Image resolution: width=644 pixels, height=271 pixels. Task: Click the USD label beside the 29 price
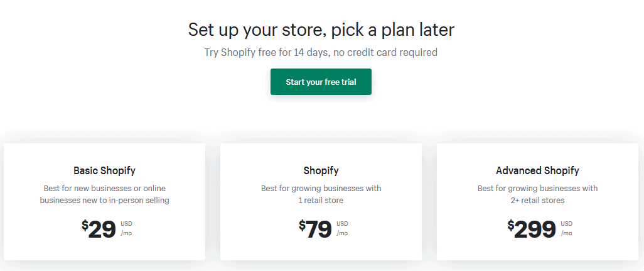coord(126,224)
